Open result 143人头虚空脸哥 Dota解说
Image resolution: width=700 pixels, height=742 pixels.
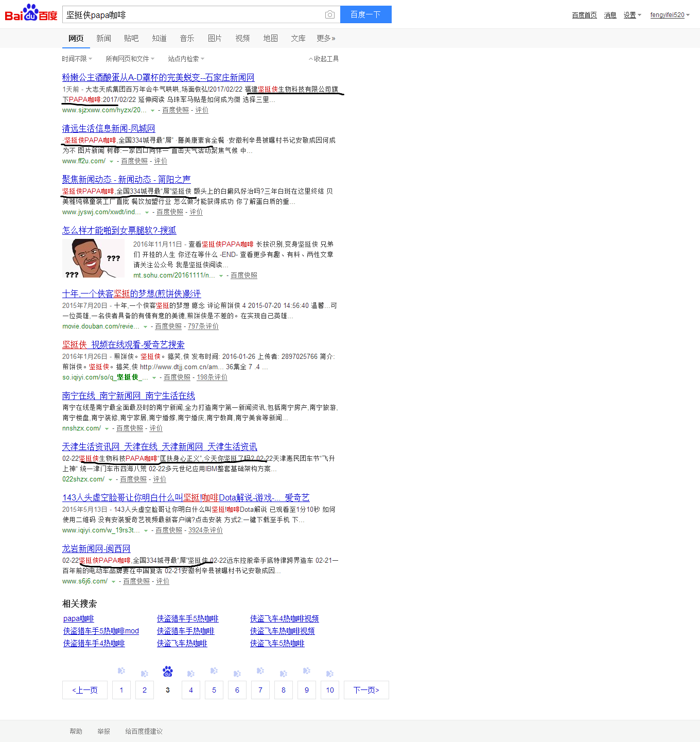[x=186, y=497]
